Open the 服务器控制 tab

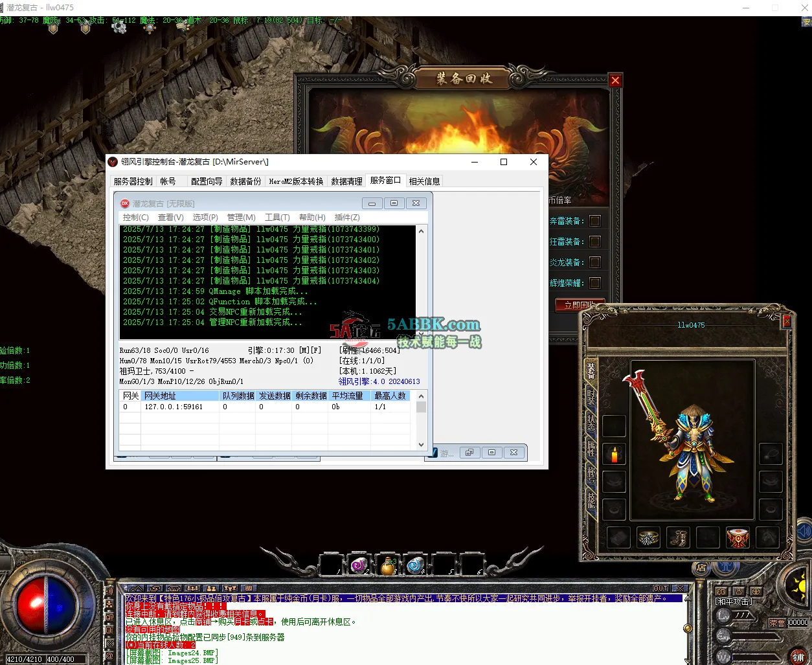[133, 181]
